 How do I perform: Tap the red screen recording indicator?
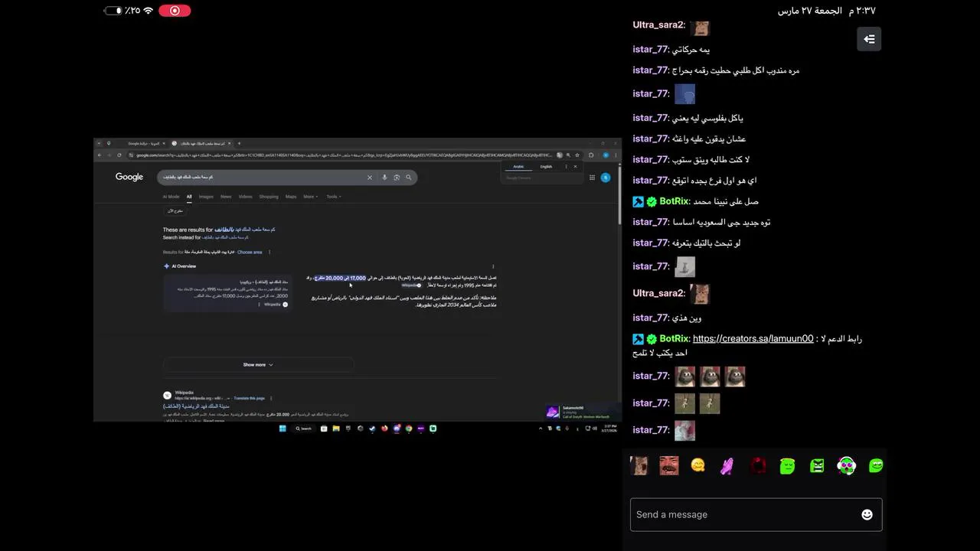[x=175, y=11]
